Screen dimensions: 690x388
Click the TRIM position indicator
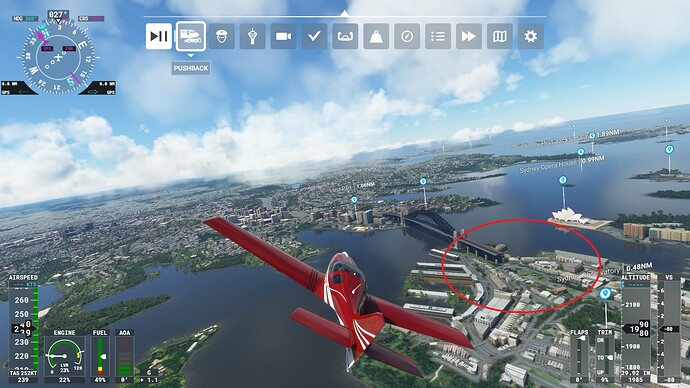coord(605,355)
